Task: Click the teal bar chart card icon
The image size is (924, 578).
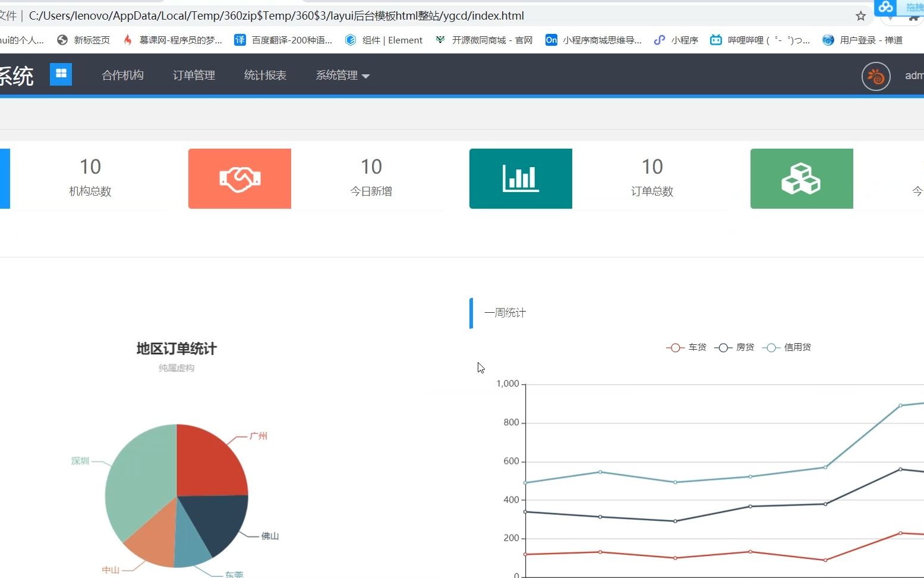Action: tap(521, 178)
